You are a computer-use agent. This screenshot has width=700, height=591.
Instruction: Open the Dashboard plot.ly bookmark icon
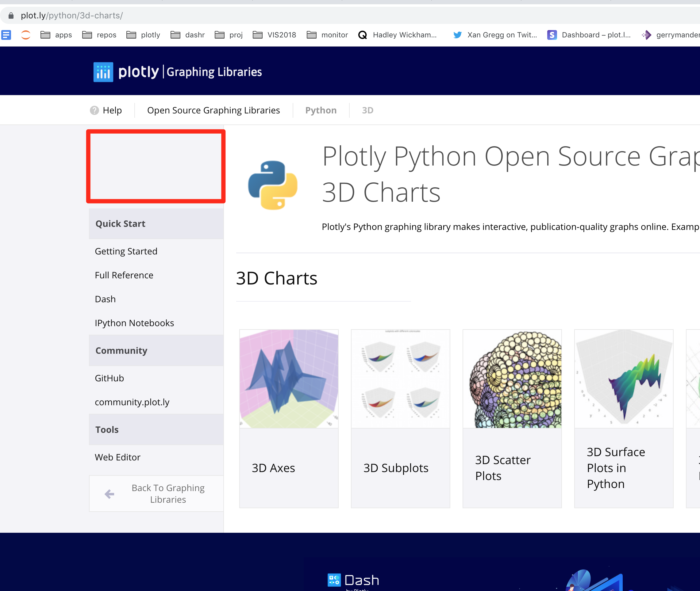click(552, 35)
